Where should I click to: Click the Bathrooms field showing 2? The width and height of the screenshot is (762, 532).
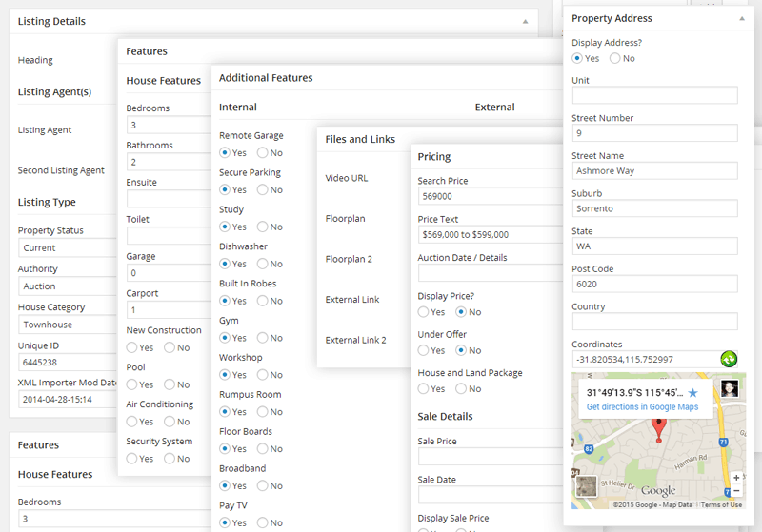(x=170, y=162)
